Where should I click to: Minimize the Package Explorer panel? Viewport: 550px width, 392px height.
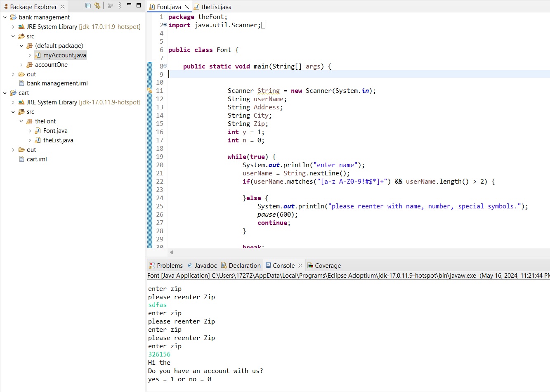coord(129,5)
